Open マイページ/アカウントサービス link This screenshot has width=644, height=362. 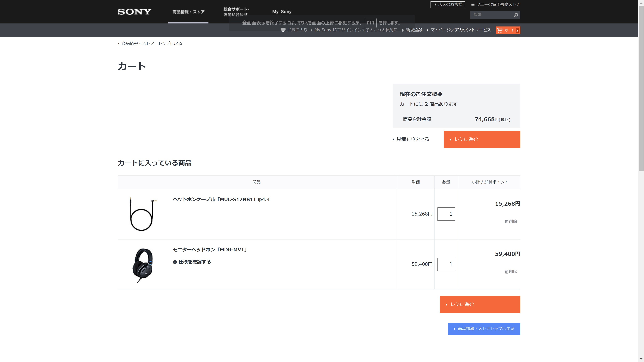461,30
